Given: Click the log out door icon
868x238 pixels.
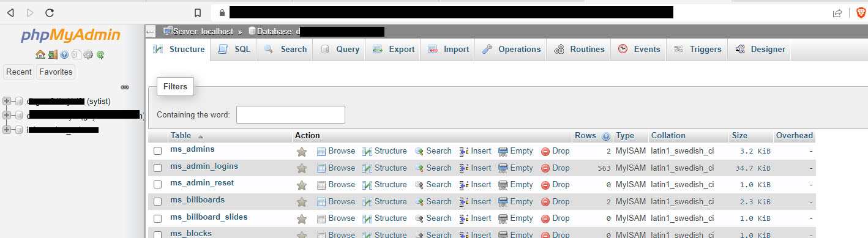Looking at the screenshot, I should pyautogui.click(x=53, y=54).
